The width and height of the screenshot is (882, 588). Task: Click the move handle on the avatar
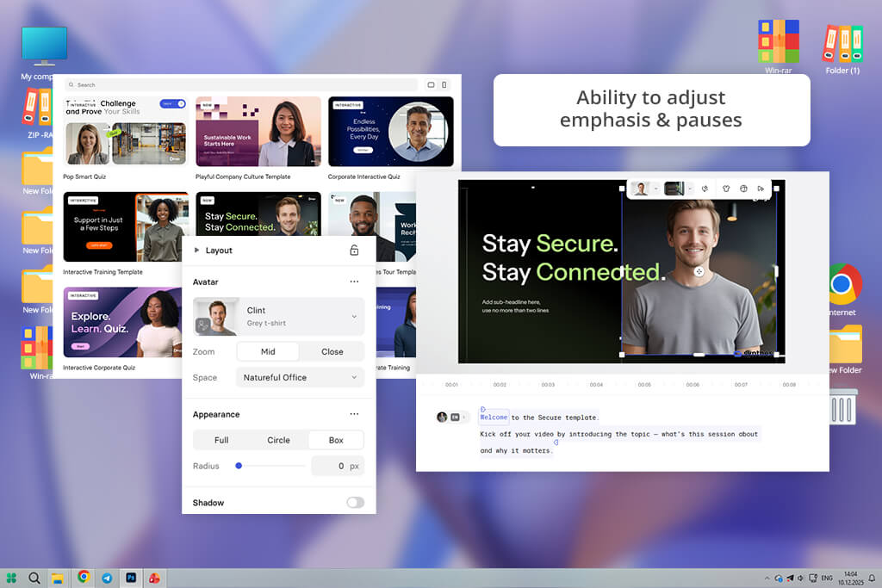point(699,271)
